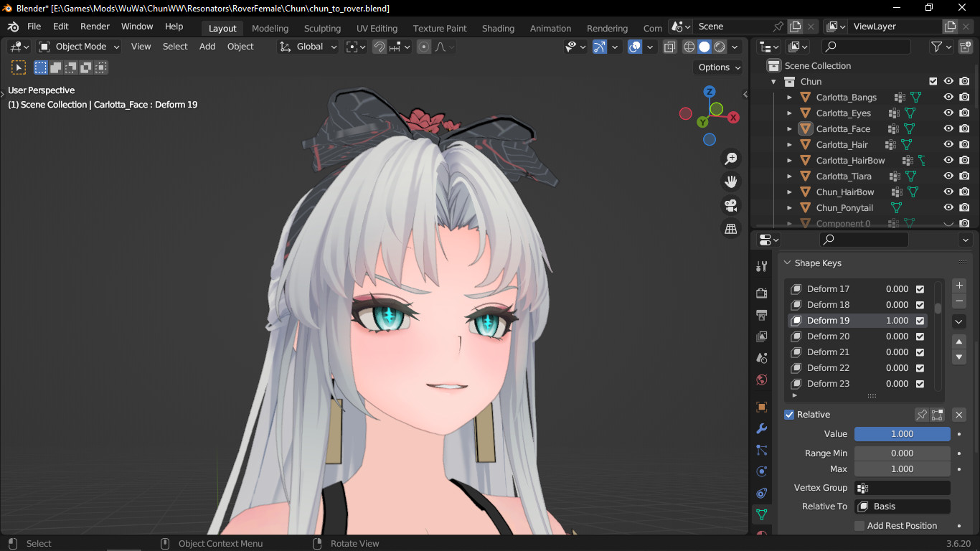Switch viewport to rendered shading sphere icon
Viewport: 980px width, 551px height.
[x=719, y=46]
